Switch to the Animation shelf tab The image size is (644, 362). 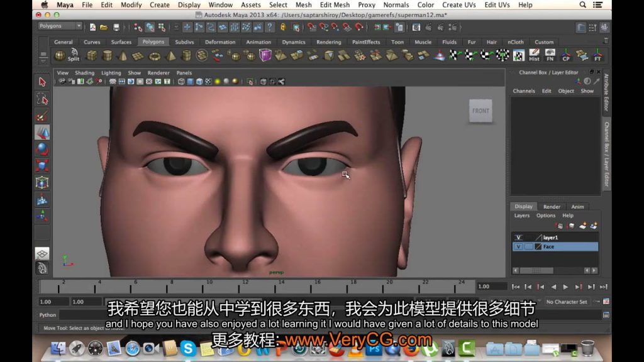click(258, 42)
